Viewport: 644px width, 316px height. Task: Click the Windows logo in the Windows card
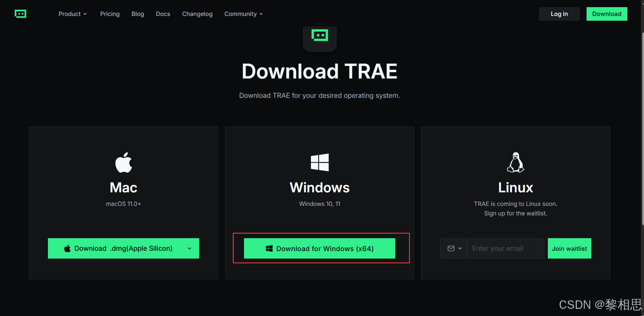pyautogui.click(x=320, y=162)
